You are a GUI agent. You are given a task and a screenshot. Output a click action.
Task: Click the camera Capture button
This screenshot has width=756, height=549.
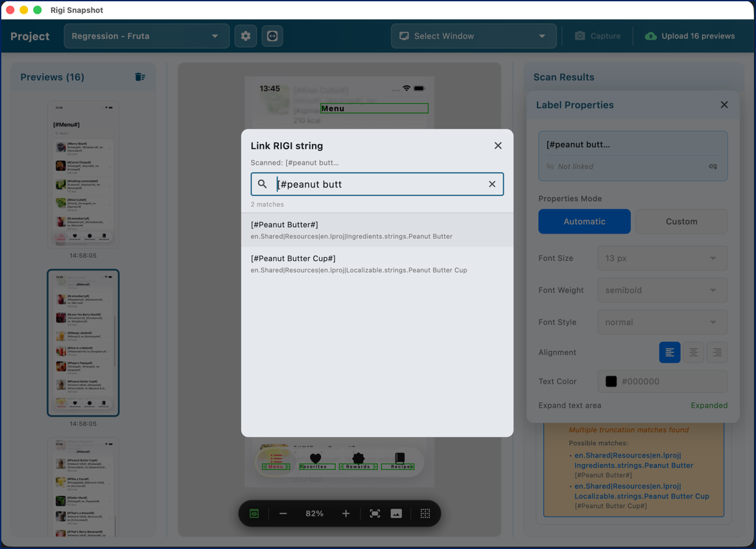[597, 36]
